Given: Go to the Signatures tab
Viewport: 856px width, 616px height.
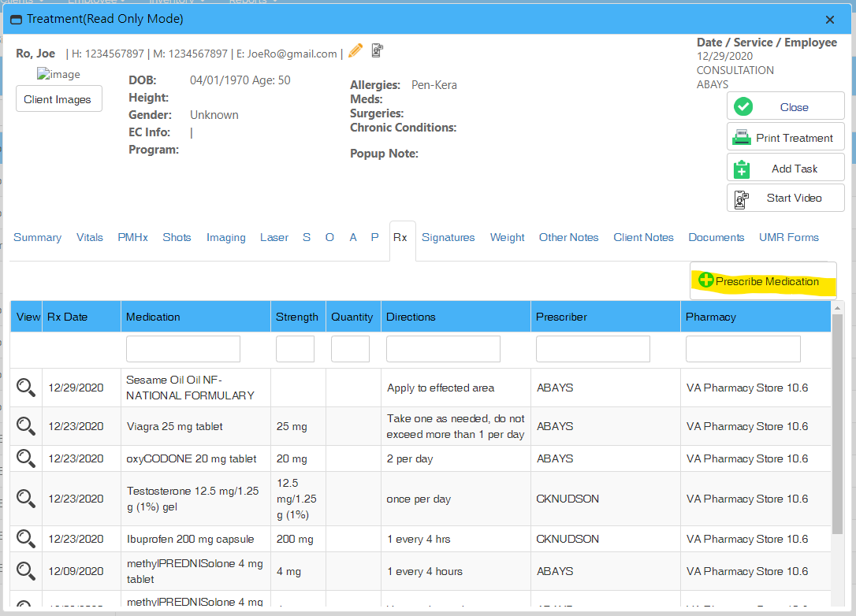Looking at the screenshot, I should pos(448,237).
